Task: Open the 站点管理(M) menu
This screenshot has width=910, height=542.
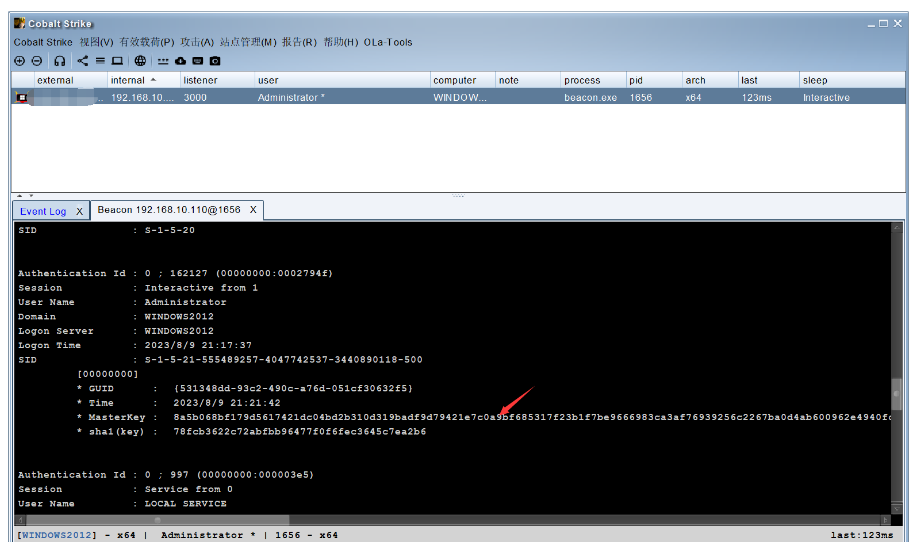Action: 248,42
